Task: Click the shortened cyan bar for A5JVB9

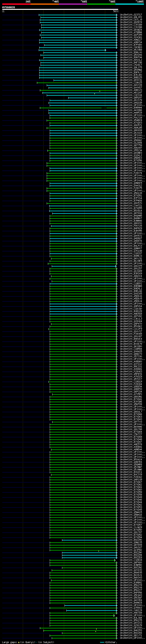Action: coord(72,50)
